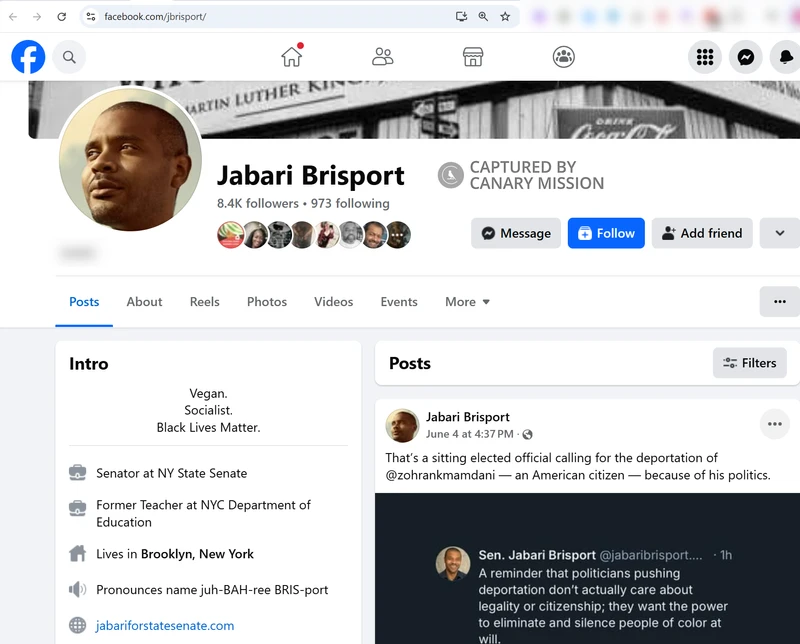The width and height of the screenshot is (800, 644).
Task: Click the Friends icon in top navigation
Action: (383, 57)
